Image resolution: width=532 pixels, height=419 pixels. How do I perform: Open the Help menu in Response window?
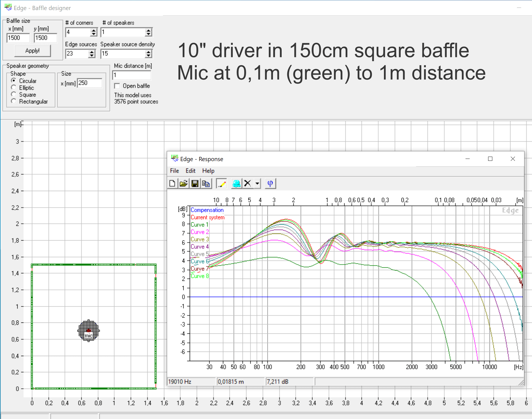pyautogui.click(x=208, y=171)
